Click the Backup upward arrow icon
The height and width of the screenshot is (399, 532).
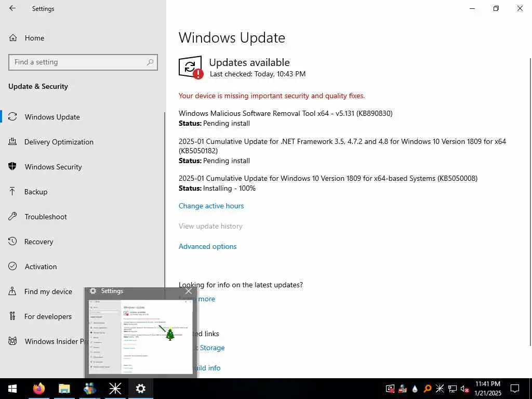(12, 191)
